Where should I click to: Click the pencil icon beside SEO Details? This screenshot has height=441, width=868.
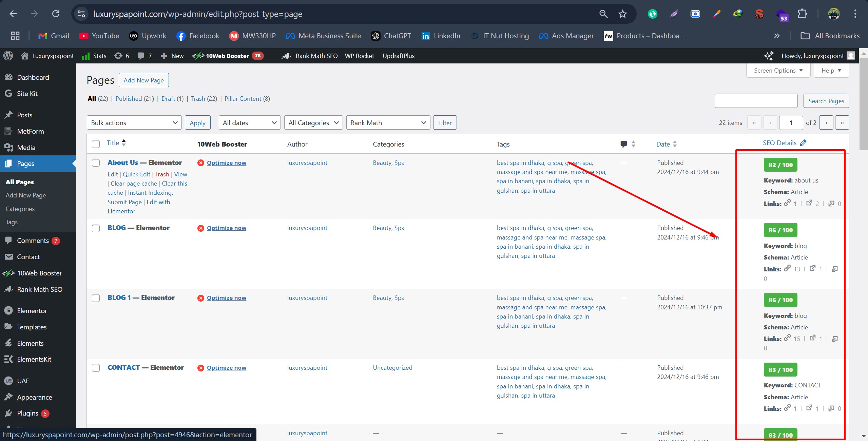[803, 143]
